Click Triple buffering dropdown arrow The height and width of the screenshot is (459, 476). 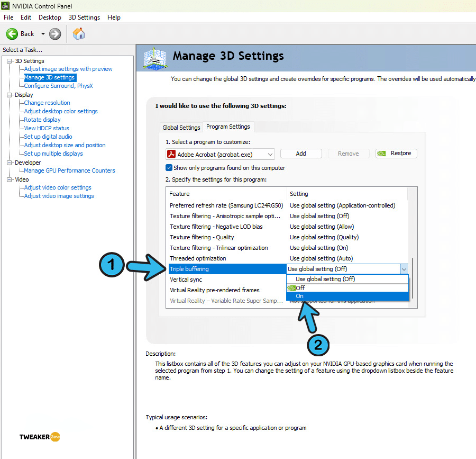pos(404,269)
